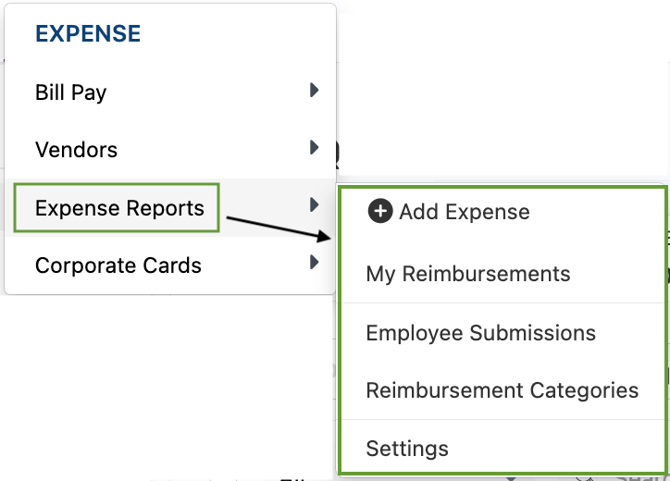Screen dimensions: 670x481
Task: Click the Corporate Cards label text
Action: coord(118,265)
